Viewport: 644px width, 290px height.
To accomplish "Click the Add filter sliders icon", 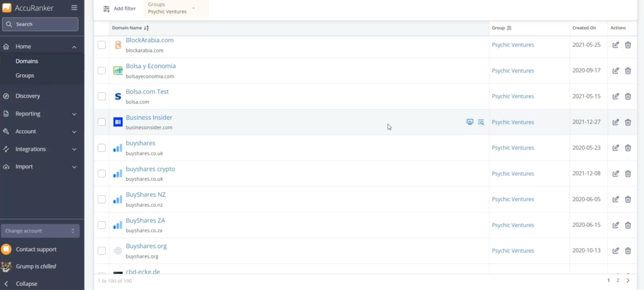I will click(x=107, y=8).
